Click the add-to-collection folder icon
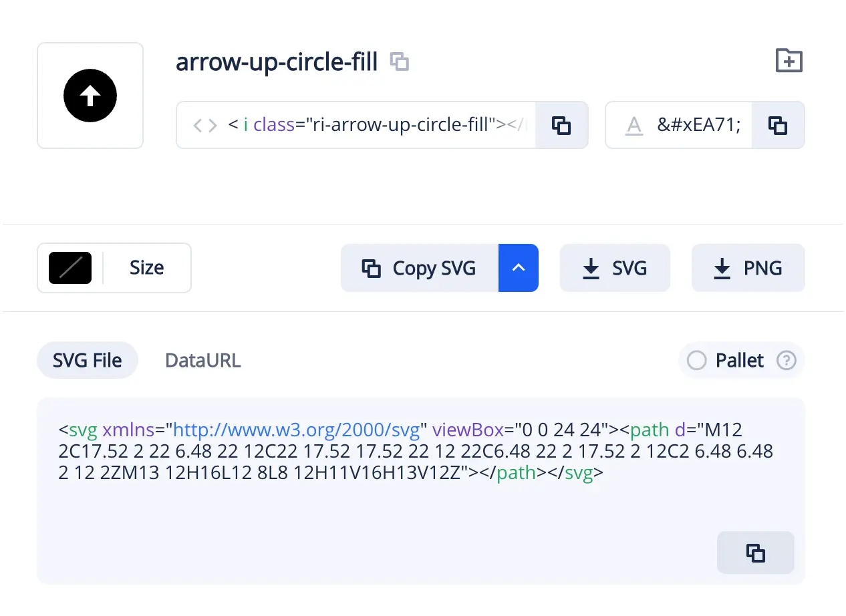 tap(789, 61)
